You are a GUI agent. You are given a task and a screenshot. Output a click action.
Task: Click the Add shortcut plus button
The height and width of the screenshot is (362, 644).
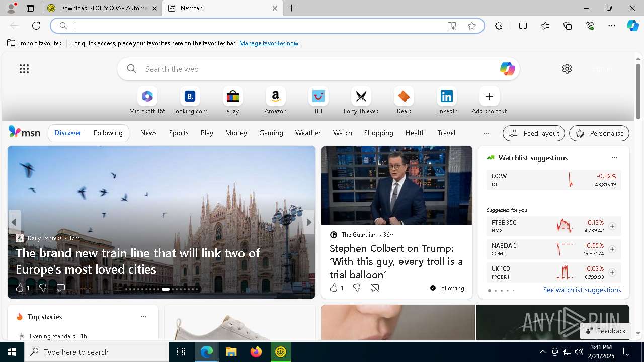pos(489,96)
